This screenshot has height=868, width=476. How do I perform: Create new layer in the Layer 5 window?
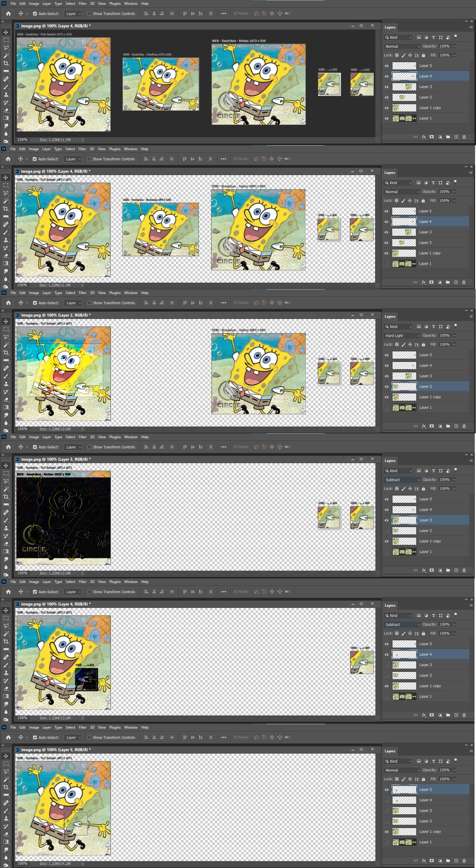(x=456, y=860)
